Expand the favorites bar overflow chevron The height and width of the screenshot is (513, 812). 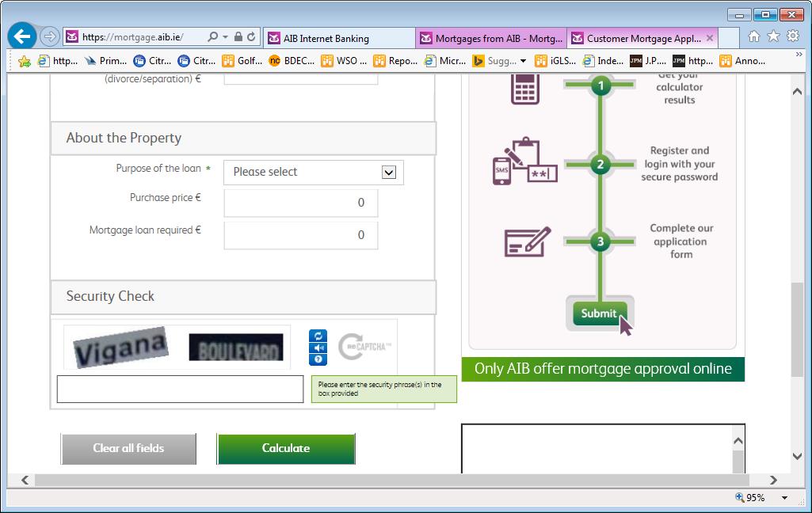coord(798,55)
